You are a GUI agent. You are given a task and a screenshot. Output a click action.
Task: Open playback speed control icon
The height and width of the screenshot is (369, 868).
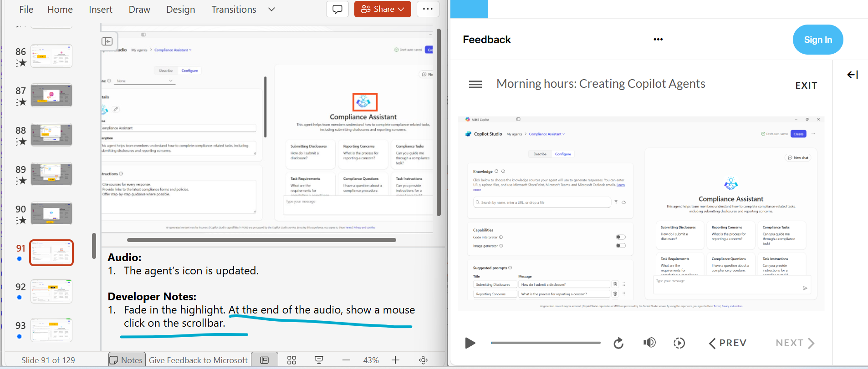click(x=679, y=343)
